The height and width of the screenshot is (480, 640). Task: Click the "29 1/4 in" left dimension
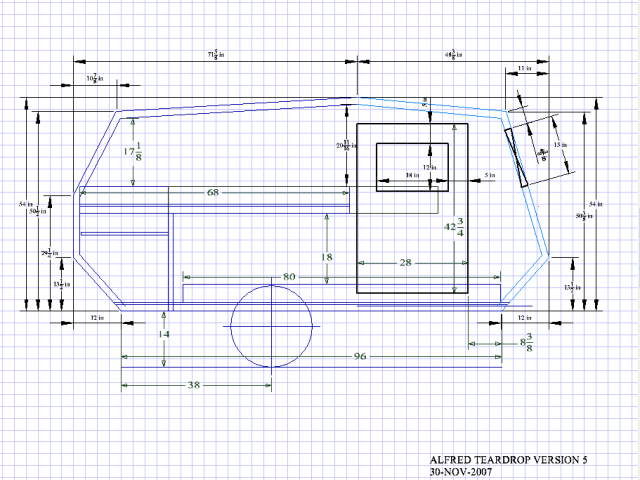coord(50,253)
